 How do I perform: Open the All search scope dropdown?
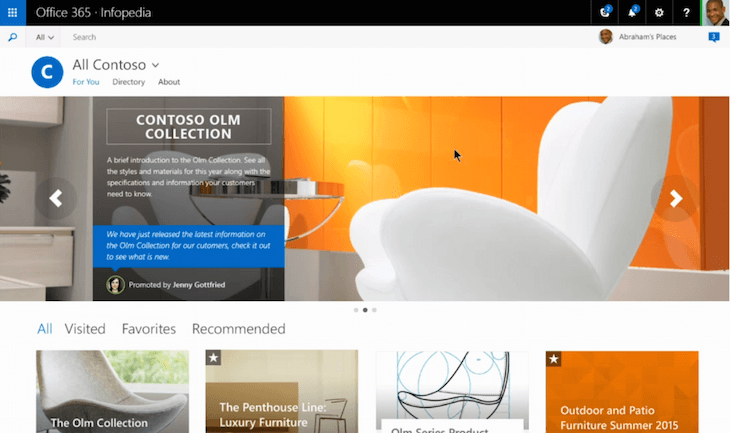click(45, 37)
